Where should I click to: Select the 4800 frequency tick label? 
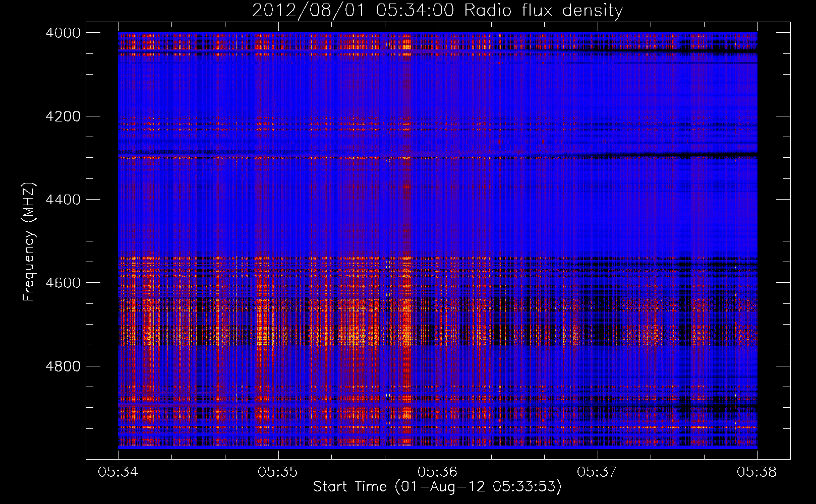point(63,366)
